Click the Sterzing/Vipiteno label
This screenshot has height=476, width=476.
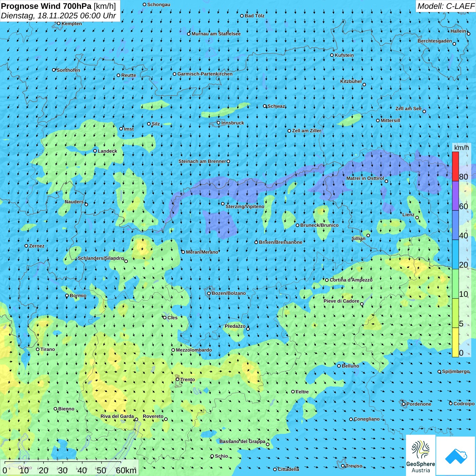[245, 206]
